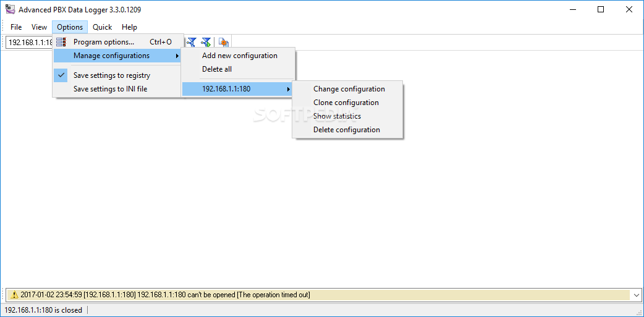Choose Program options... entry
The width and height of the screenshot is (644, 317).
pyautogui.click(x=117, y=42)
